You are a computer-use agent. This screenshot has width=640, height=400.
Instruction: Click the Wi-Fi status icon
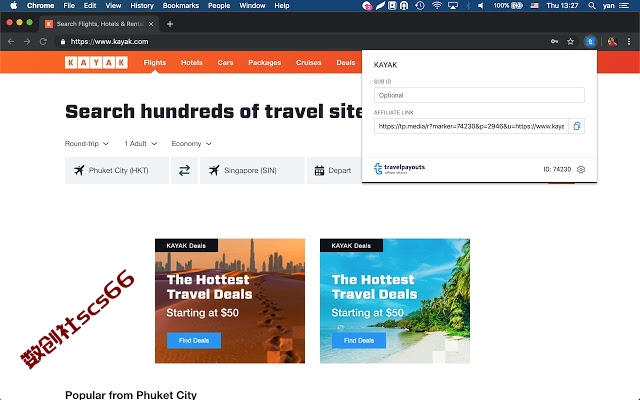click(437, 5)
